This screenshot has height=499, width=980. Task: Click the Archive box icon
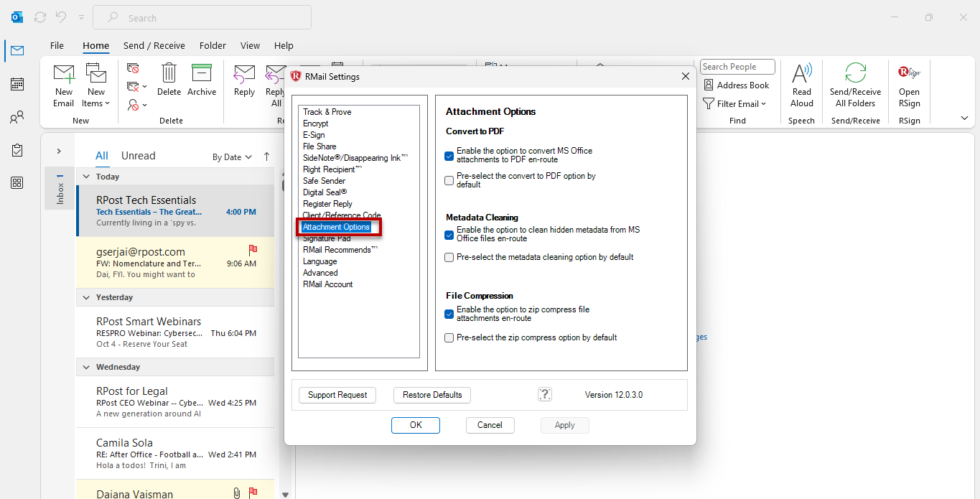(x=202, y=73)
